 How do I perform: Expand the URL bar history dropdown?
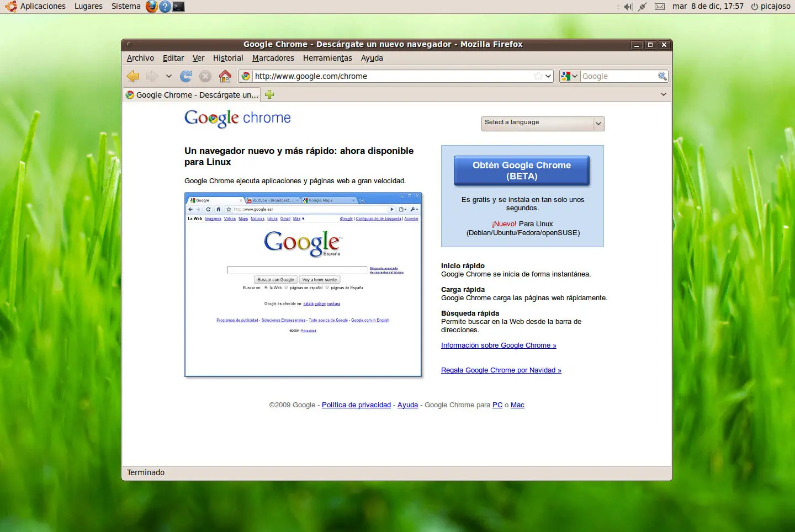click(548, 76)
